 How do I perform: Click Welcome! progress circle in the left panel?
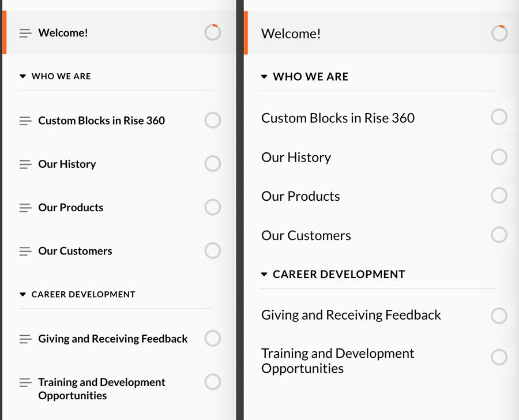(212, 32)
